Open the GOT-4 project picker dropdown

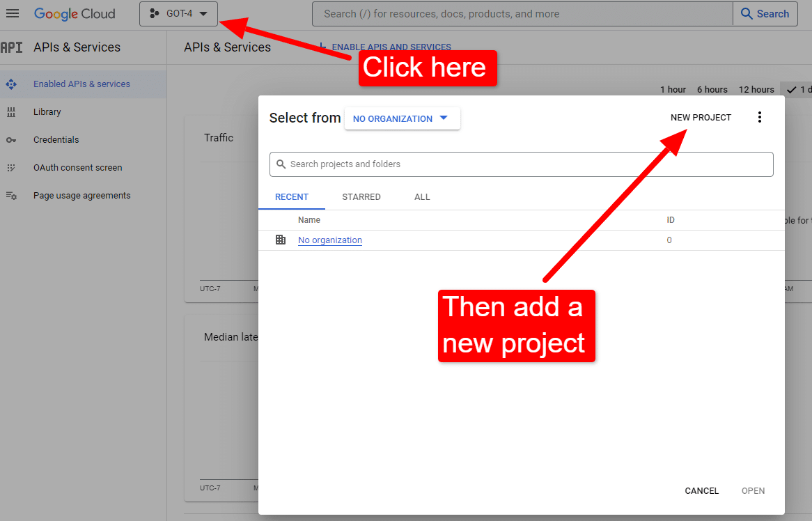pos(178,13)
